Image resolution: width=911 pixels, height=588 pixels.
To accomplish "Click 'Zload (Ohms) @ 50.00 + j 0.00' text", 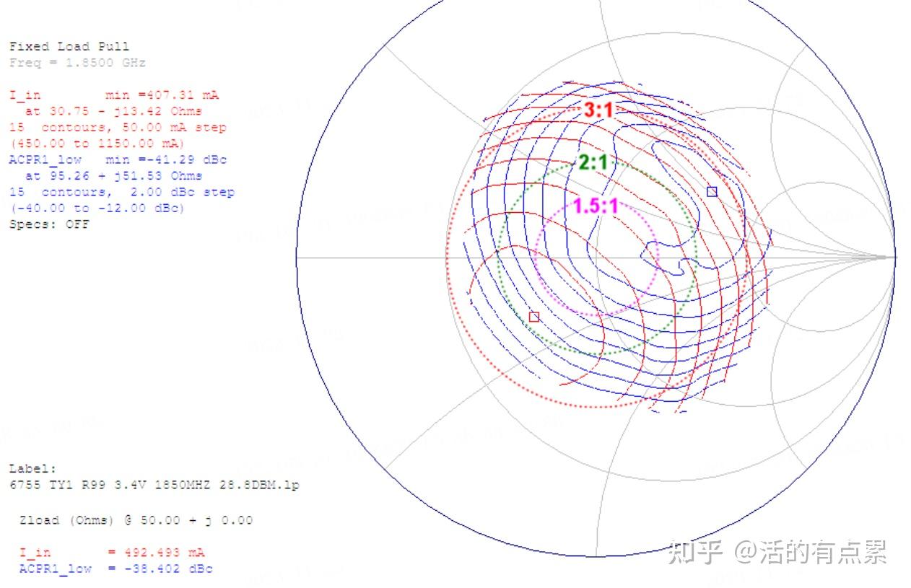I will pyautogui.click(x=136, y=520).
